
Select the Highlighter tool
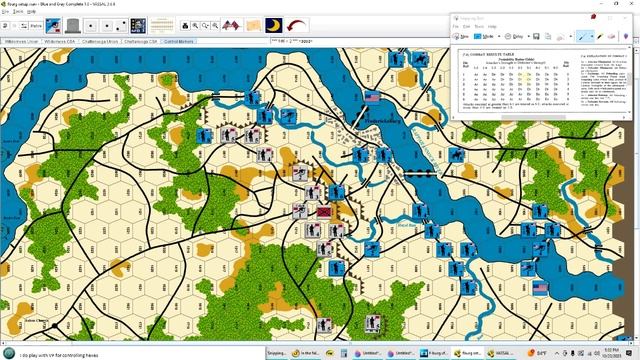click(x=600, y=36)
